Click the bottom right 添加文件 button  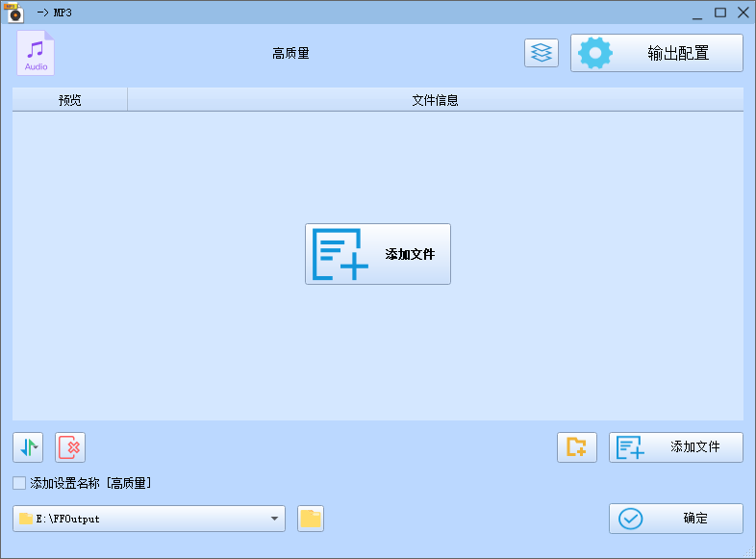(x=676, y=447)
